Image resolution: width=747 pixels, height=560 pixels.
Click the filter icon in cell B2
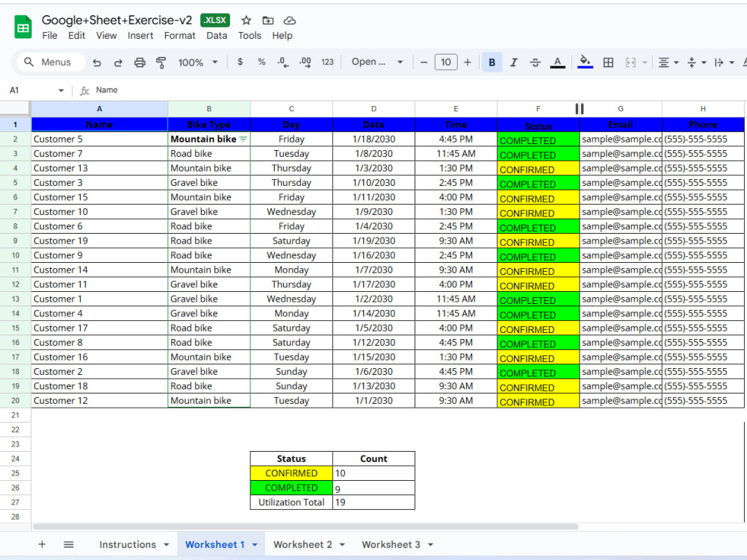click(243, 139)
